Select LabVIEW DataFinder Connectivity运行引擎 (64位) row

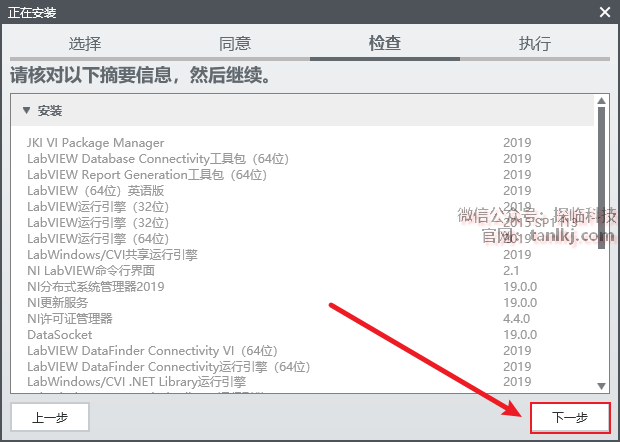[x=302, y=366]
